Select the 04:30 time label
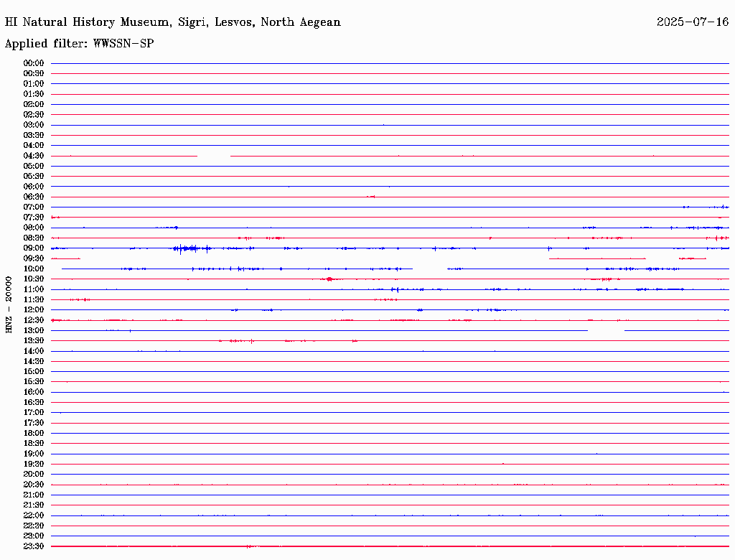Screen dimensions: 735x560 pos(34,156)
